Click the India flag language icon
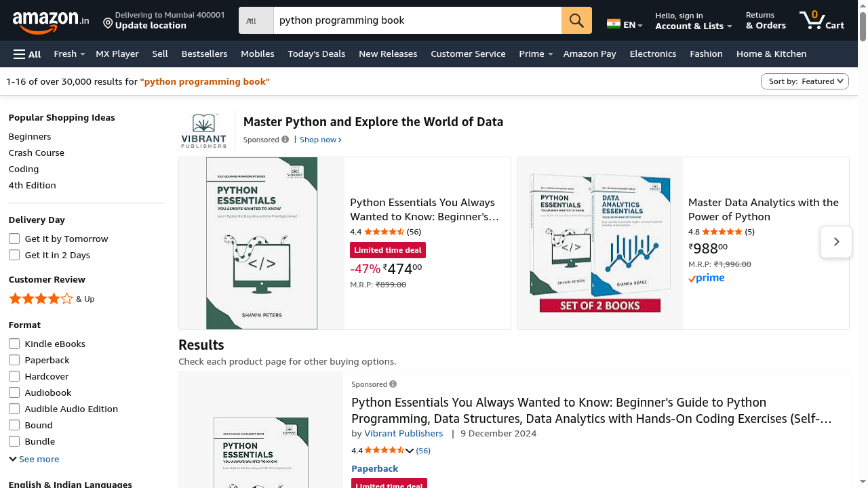 (614, 24)
